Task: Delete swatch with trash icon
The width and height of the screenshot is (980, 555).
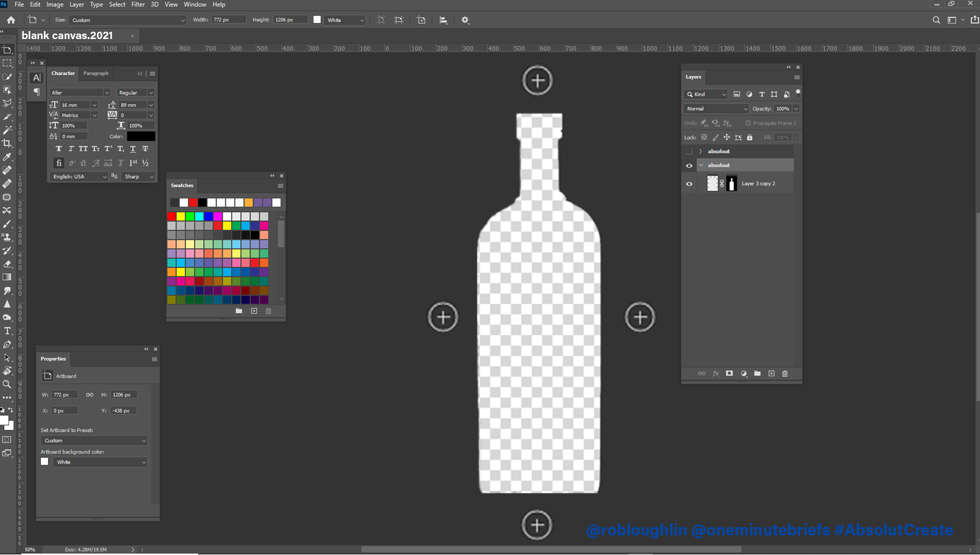Action: [268, 311]
